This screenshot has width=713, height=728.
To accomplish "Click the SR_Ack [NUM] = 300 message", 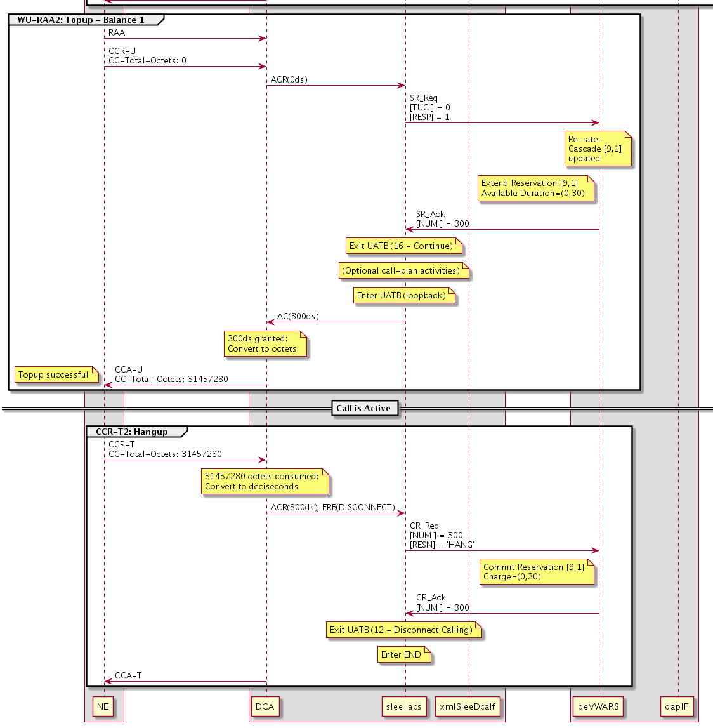I will click(x=442, y=219).
